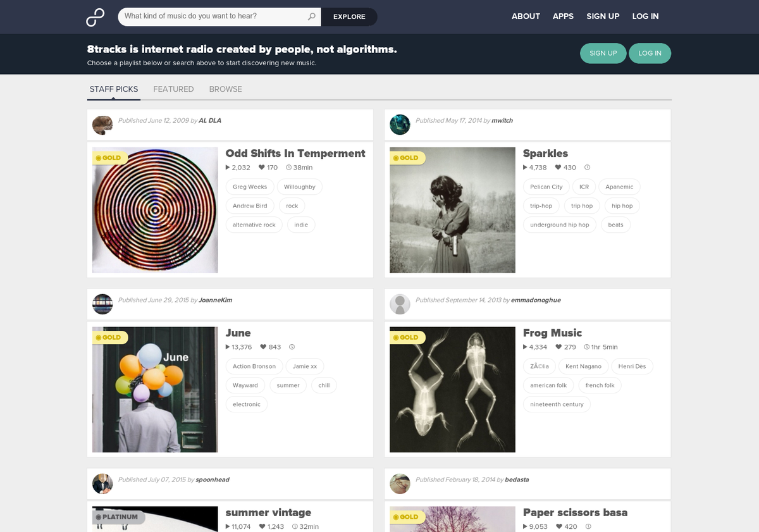This screenshot has height=532, width=759.
Task: Click Sign Up in the top navigation
Action: click(x=603, y=16)
